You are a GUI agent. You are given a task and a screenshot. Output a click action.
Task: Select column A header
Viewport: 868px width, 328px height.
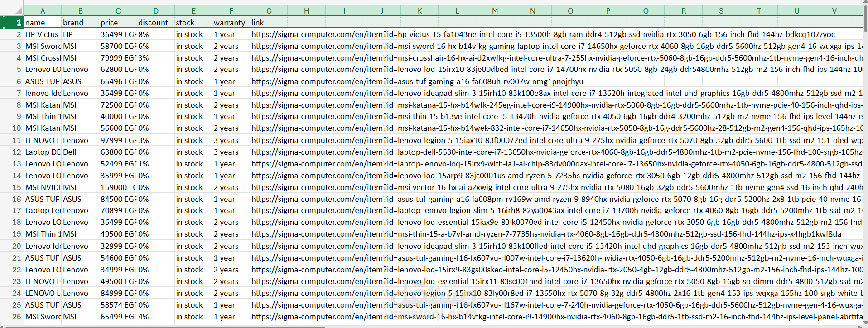43,11
